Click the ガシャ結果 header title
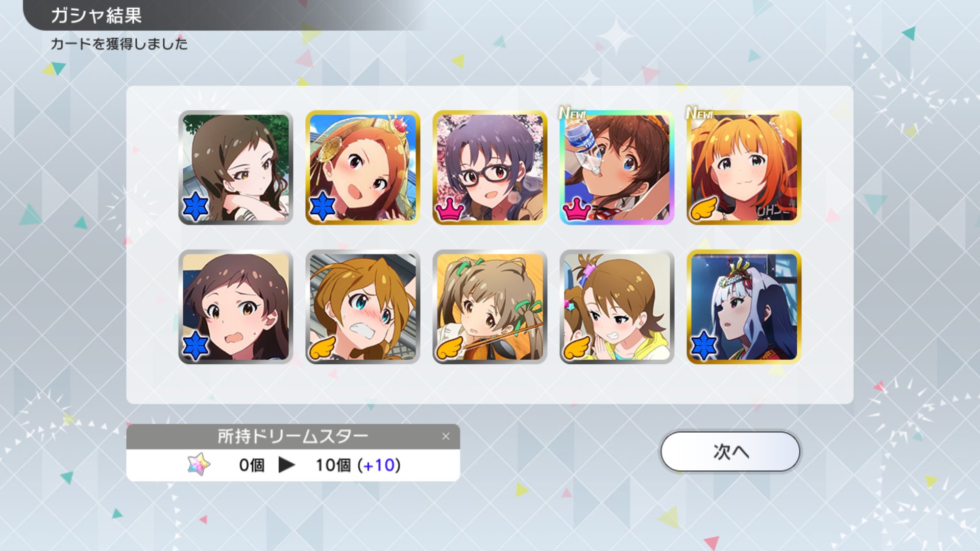This screenshot has width=980, height=551. [96, 15]
